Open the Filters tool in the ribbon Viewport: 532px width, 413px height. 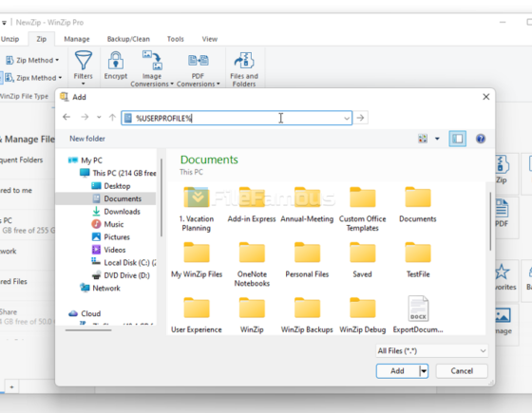[84, 67]
